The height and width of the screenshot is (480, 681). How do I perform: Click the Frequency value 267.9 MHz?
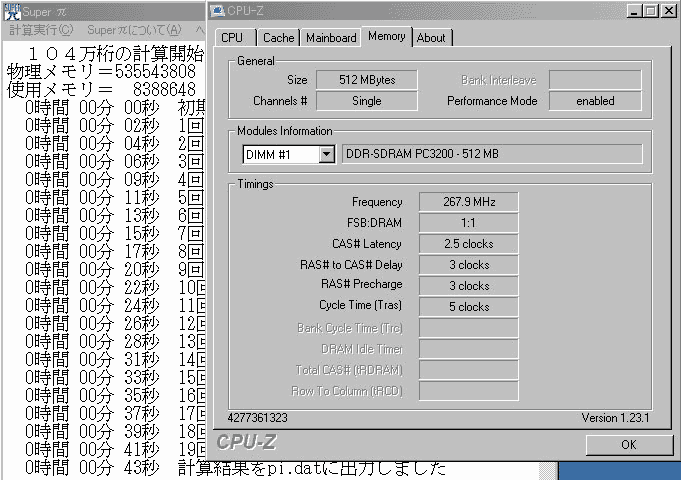(468, 202)
